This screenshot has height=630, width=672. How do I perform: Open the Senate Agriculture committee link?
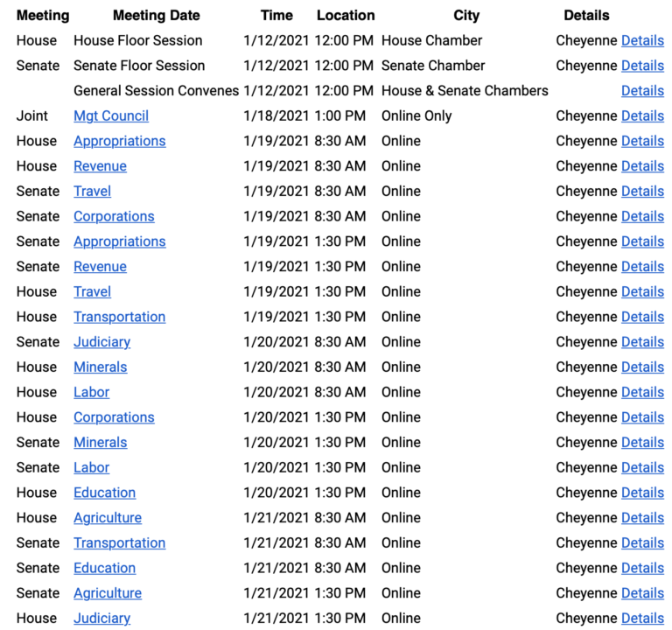108,593
